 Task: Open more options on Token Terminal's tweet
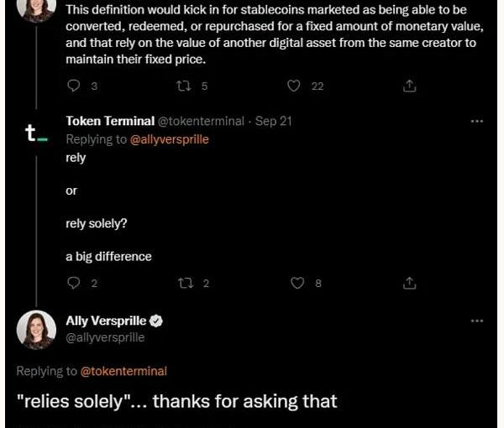pos(477,122)
